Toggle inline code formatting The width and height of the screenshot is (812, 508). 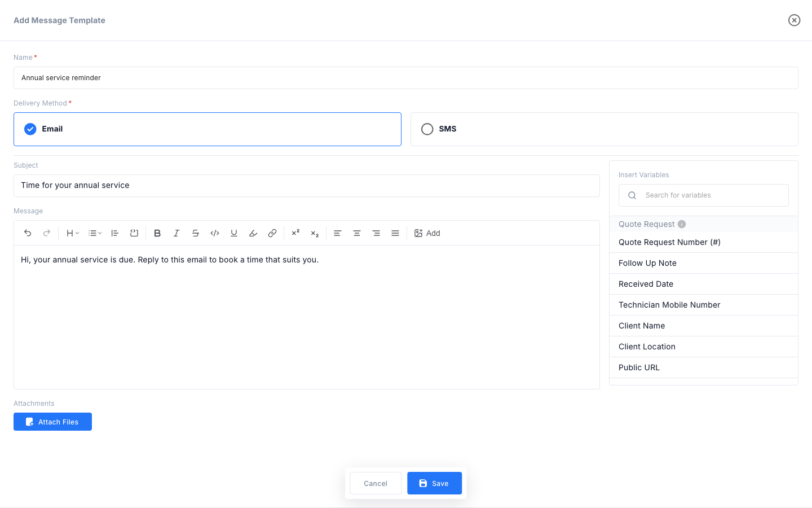(x=215, y=233)
